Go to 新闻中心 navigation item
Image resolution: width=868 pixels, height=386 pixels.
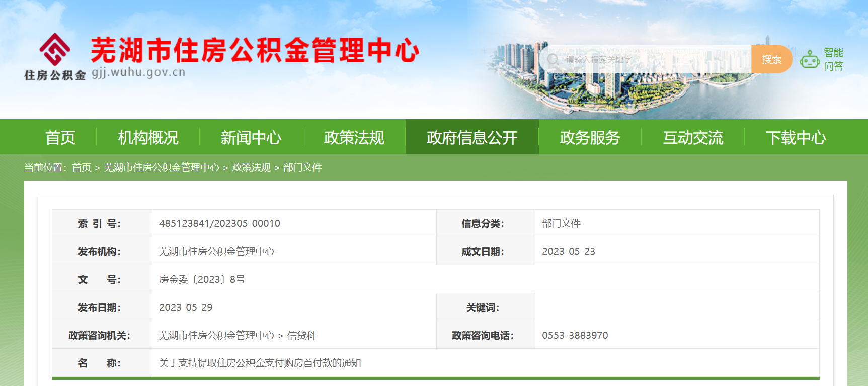click(x=251, y=137)
